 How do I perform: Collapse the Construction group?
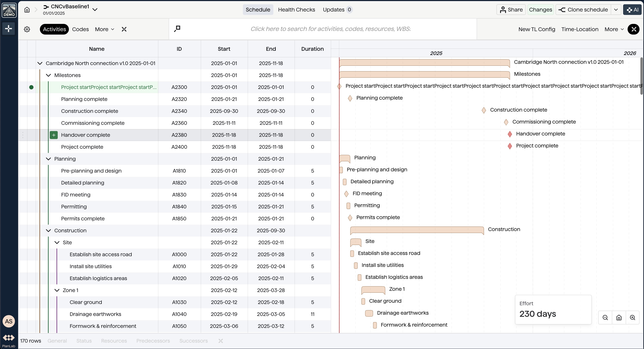(48, 231)
